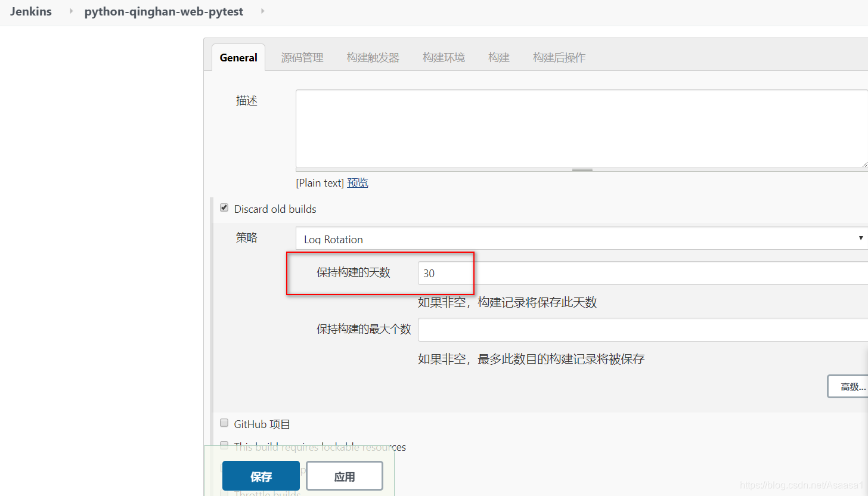
Task: Click the 预览 preview link
Action: tap(358, 183)
